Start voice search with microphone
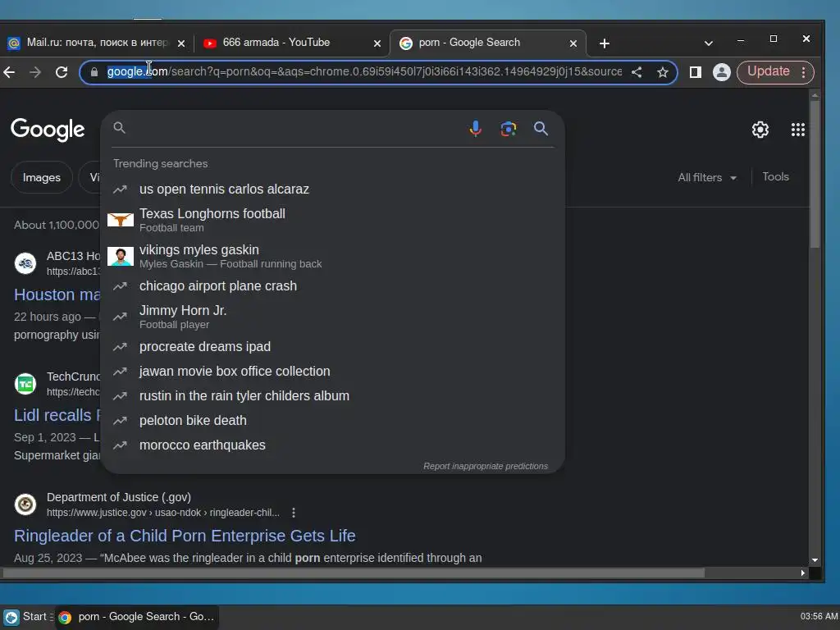840x630 pixels. pyautogui.click(x=475, y=129)
